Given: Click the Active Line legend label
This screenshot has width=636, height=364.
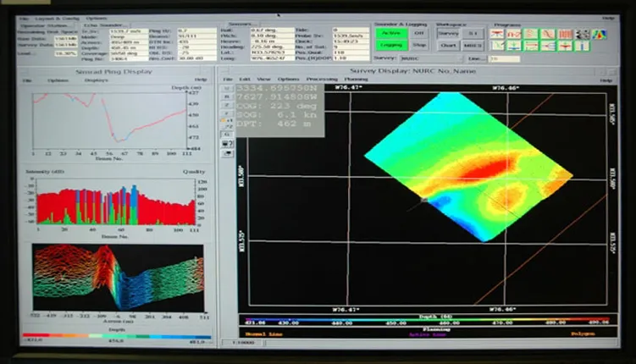Looking at the screenshot, I should click(x=427, y=334).
